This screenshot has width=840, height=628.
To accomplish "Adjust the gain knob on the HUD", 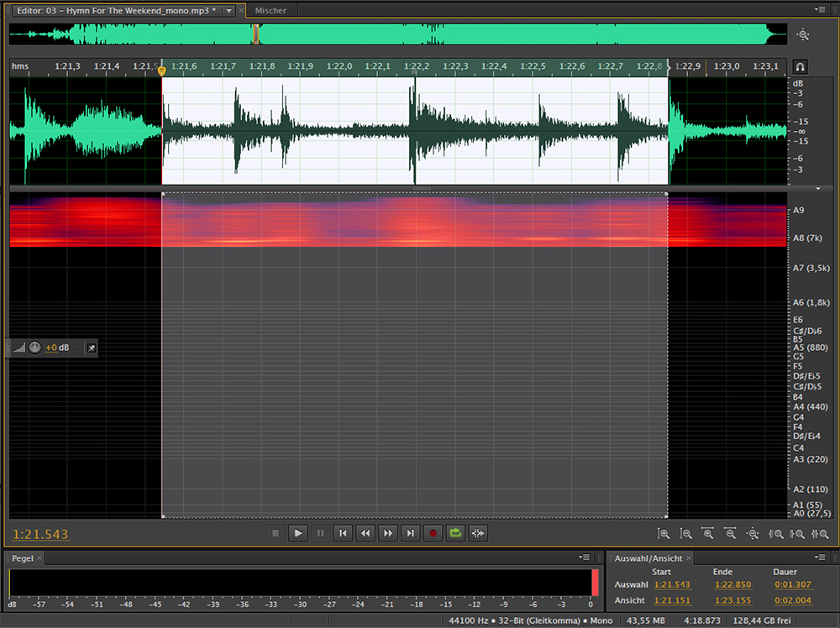I will (x=34, y=348).
